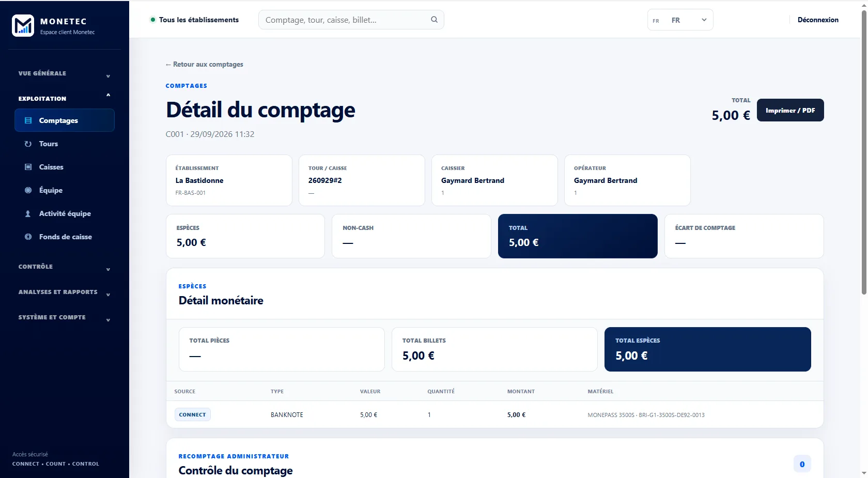This screenshot has width=868, height=478.
Task: Click the dark Total 5,00 € summary card
Action: click(578, 236)
